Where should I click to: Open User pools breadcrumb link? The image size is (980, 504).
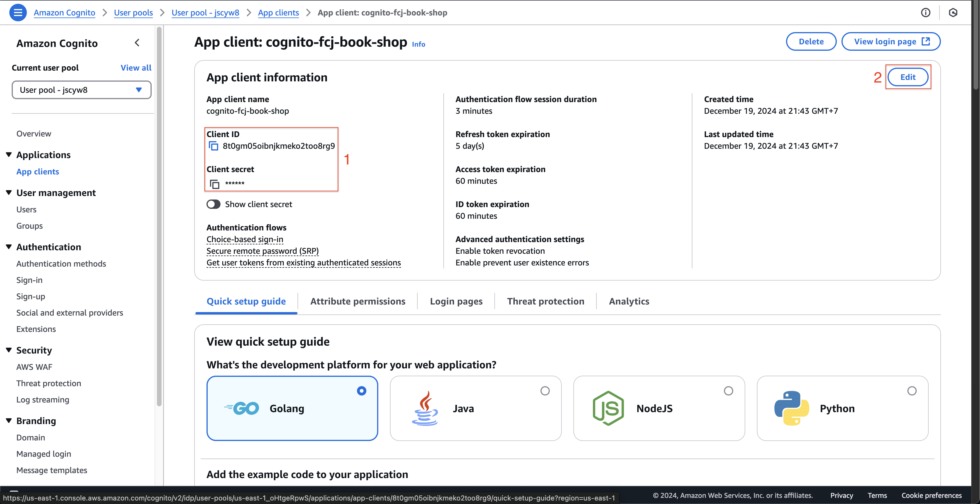coord(133,13)
